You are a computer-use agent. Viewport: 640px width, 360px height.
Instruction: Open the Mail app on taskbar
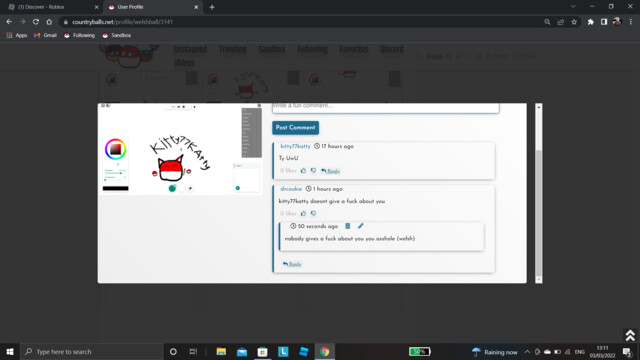[242, 351]
